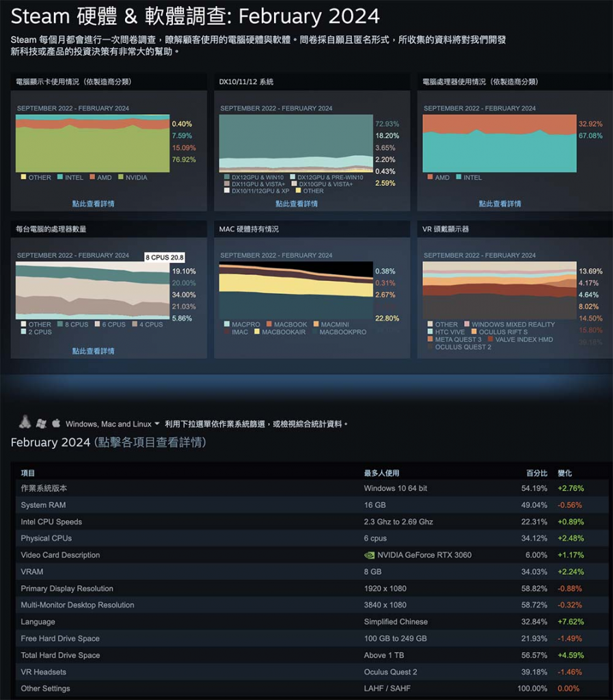Click the Windows logo OS filter icon

coord(41,423)
